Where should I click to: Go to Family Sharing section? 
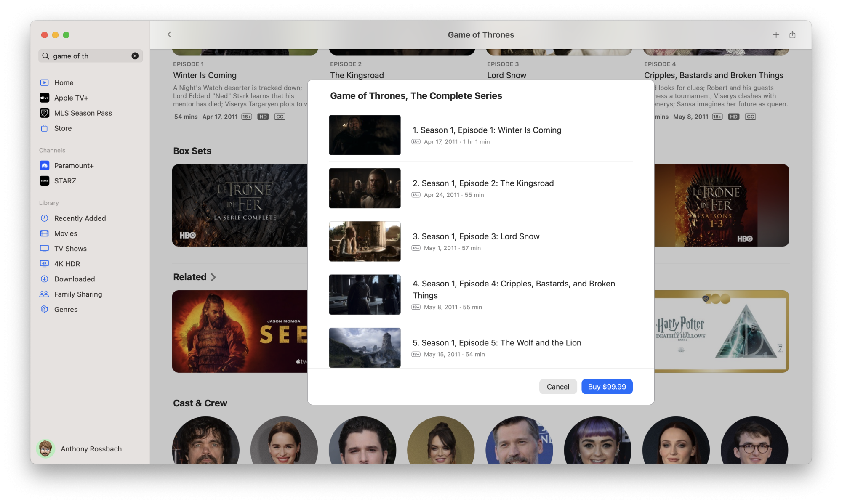pyautogui.click(x=77, y=294)
